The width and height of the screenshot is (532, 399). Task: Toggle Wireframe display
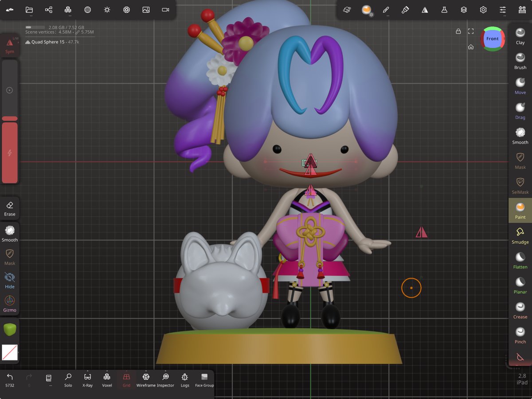click(x=146, y=380)
